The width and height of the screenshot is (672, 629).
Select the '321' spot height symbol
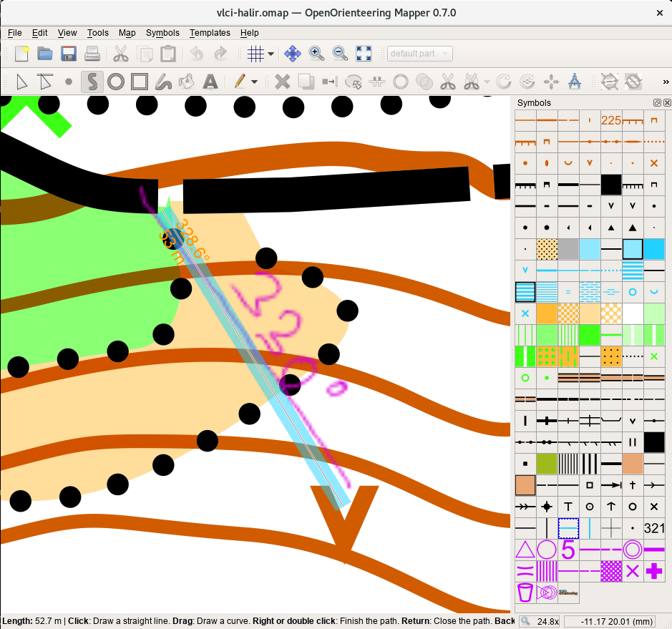coord(654,528)
